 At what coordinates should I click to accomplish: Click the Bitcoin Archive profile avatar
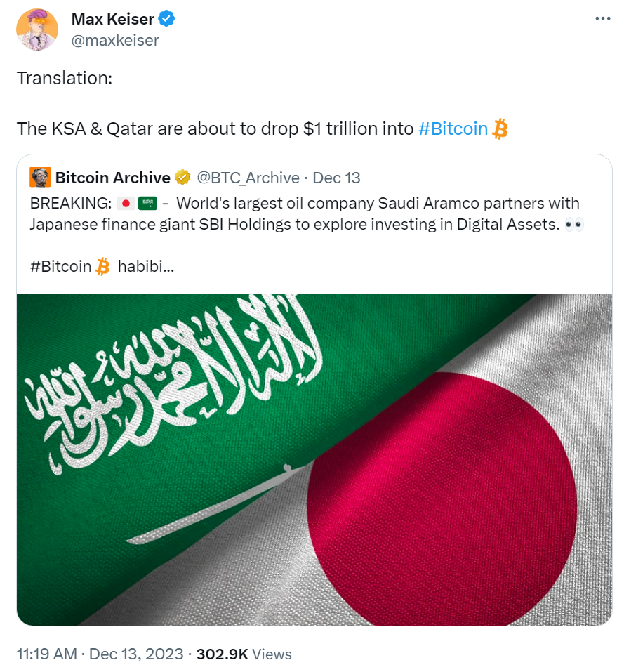[x=40, y=178]
